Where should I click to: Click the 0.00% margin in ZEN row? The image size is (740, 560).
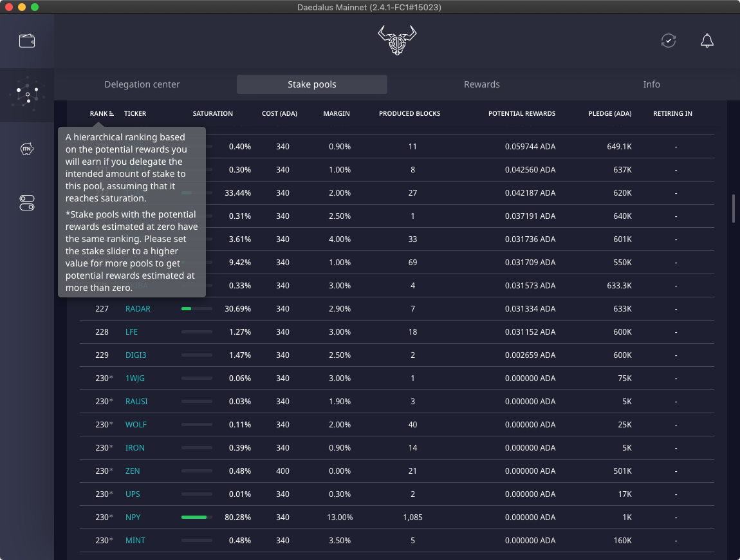click(x=340, y=471)
